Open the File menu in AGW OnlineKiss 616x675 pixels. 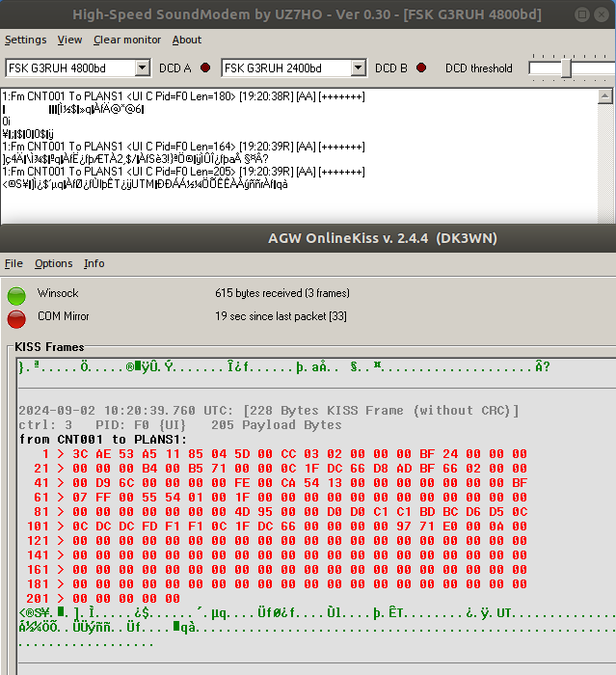pos(13,263)
